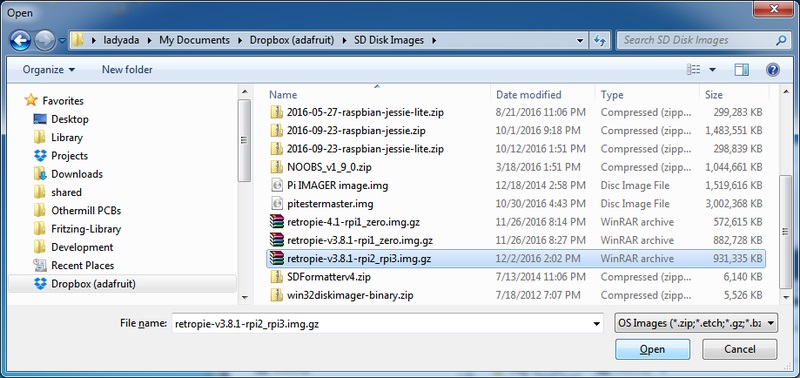Click New folder in the toolbar
The width and height of the screenshot is (800, 378).
[127, 69]
